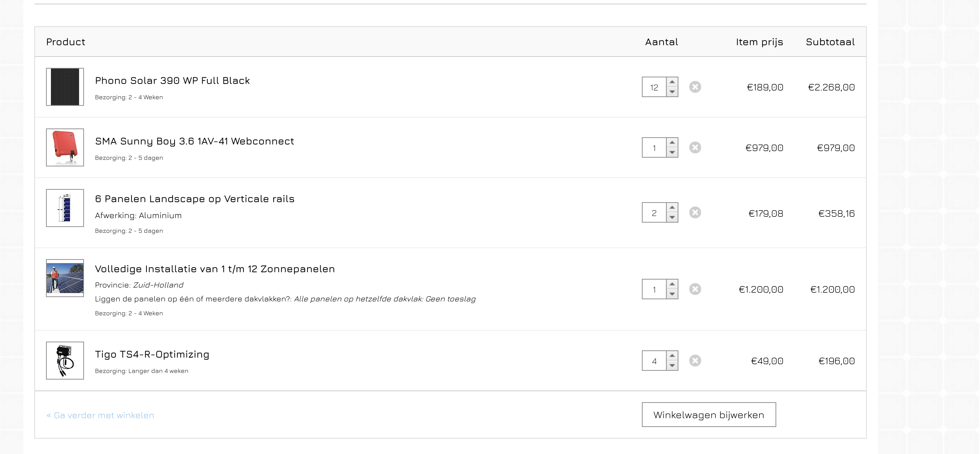This screenshot has width=980, height=454.
Task: Open the Phono Solar panel thumbnail
Action: (x=65, y=87)
